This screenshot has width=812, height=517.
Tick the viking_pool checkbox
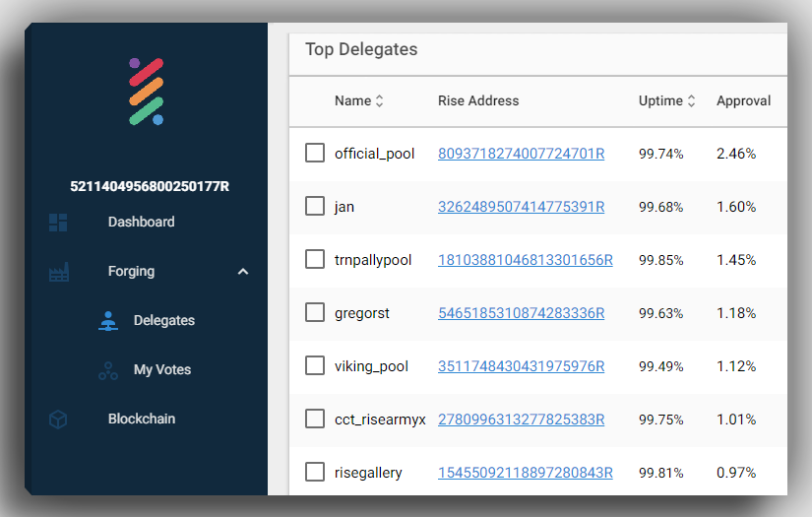(315, 365)
